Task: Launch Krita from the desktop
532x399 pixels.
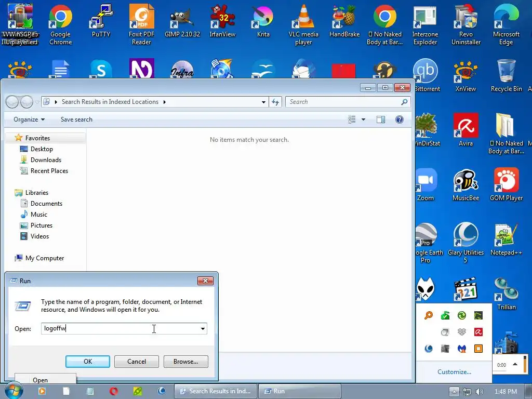Action: pyautogui.click(x=263, y=21)
